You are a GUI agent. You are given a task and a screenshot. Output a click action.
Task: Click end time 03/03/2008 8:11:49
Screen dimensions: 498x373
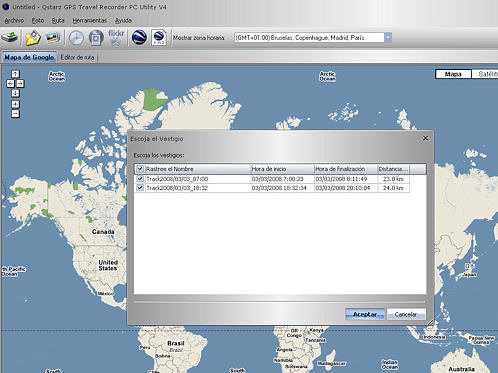click(346, 179)
